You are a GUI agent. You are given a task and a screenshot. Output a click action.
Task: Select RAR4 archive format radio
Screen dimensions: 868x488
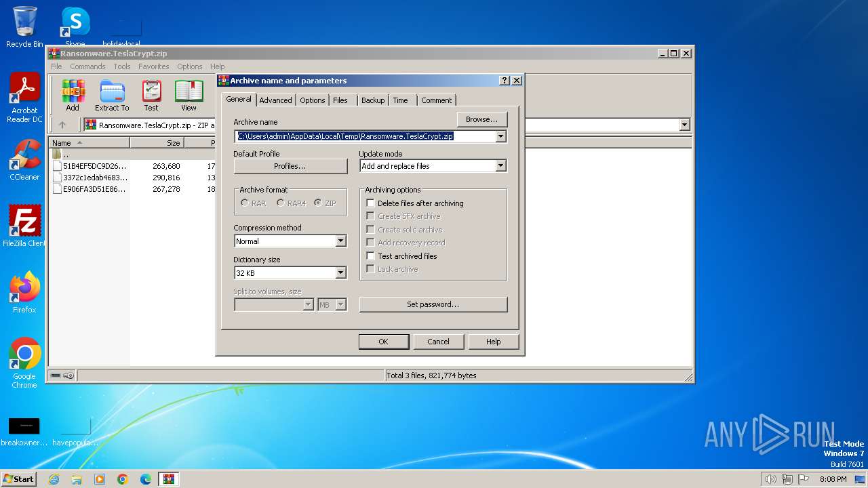(x=280, y=203)
